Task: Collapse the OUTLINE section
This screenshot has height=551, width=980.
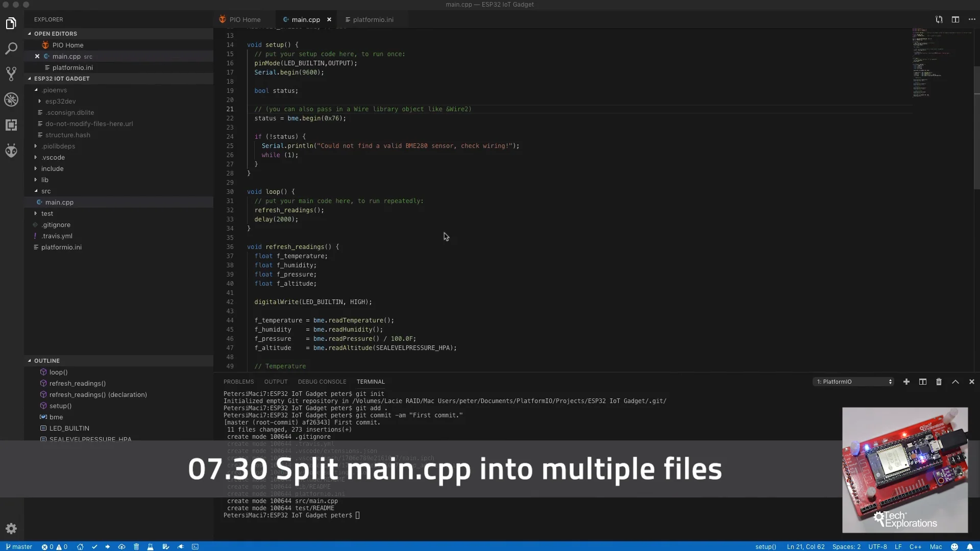Action: point(46,361)
